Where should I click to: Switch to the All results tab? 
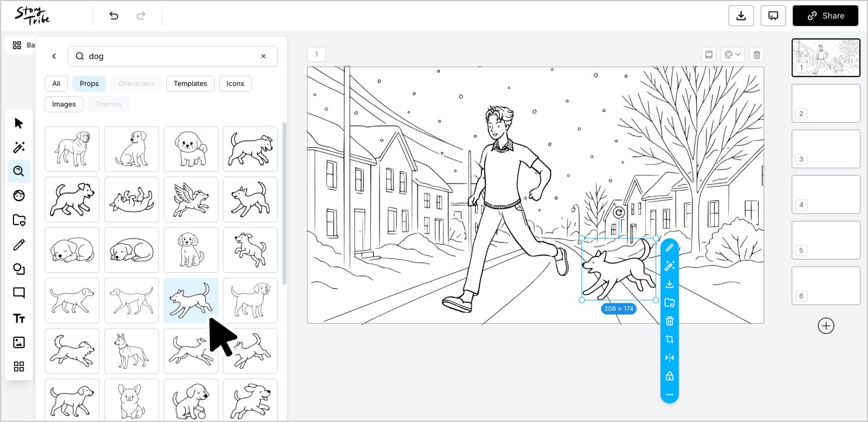coord(56,84)
